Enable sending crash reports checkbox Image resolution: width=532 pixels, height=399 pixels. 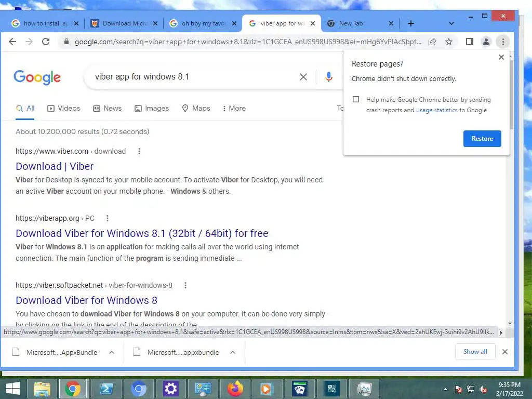click(356, 99)
